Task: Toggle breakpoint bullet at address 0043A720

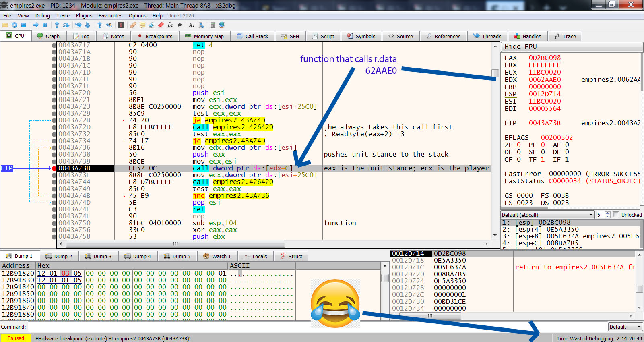Action: (x=54, y=93)
